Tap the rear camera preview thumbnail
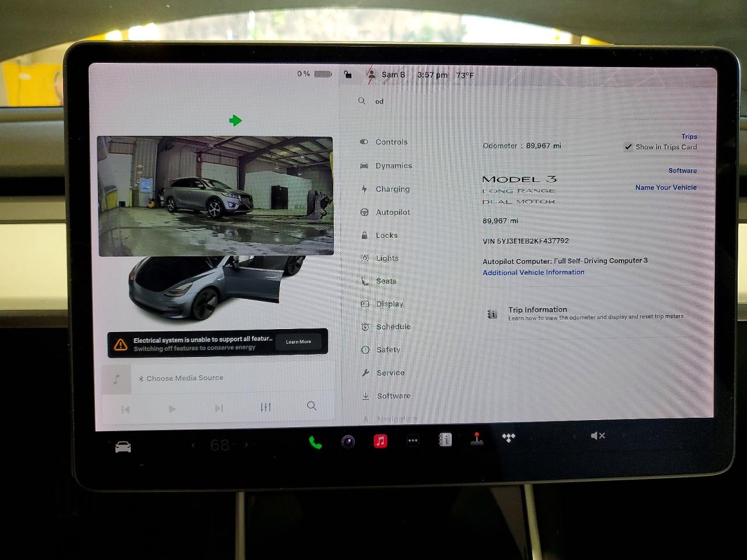The image size is (747, 560). click(215, 196)
